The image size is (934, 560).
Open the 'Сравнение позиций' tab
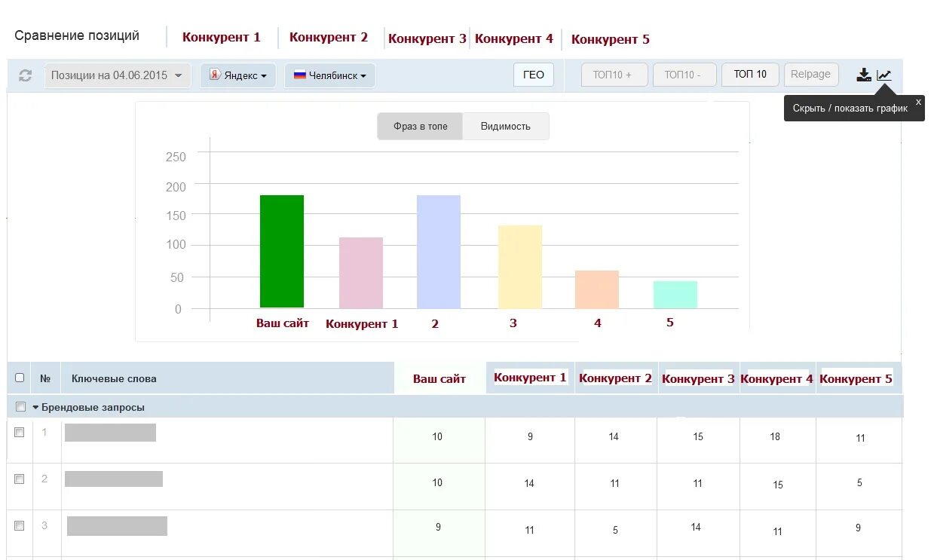pos(77,35)
